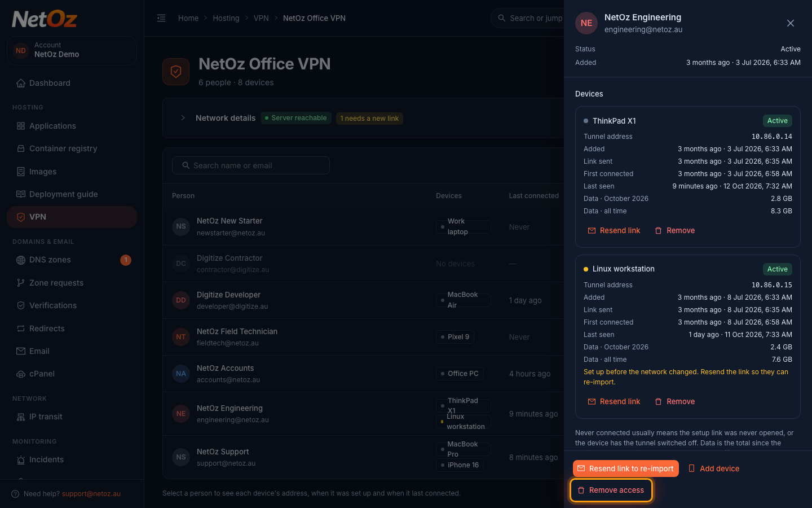This screenshot has width=812, height=508.
Task: Open the Dashboard home icon
Action: click(x=21, y=83)
